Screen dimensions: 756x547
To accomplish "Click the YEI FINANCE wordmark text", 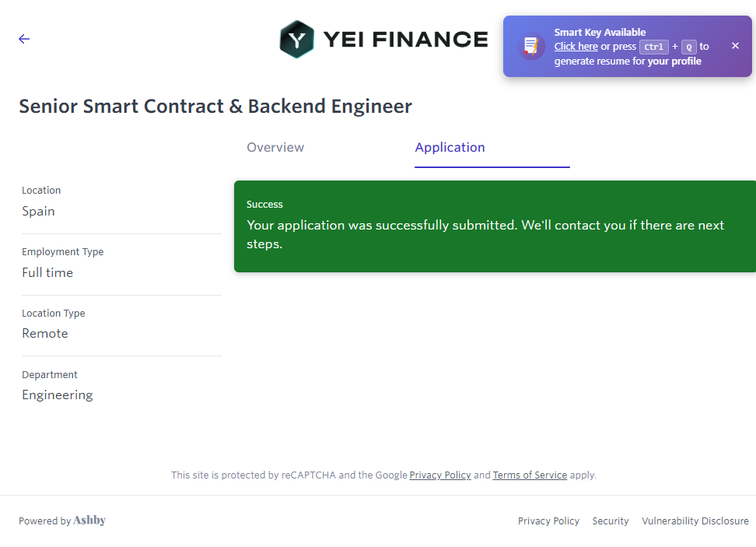I will (405, 40).
